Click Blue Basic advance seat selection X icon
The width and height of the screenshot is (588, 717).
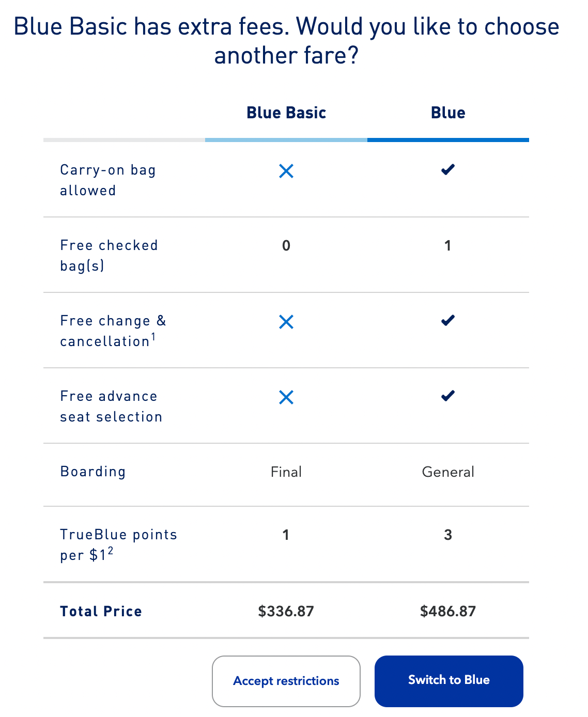click(x=286, y=397)
